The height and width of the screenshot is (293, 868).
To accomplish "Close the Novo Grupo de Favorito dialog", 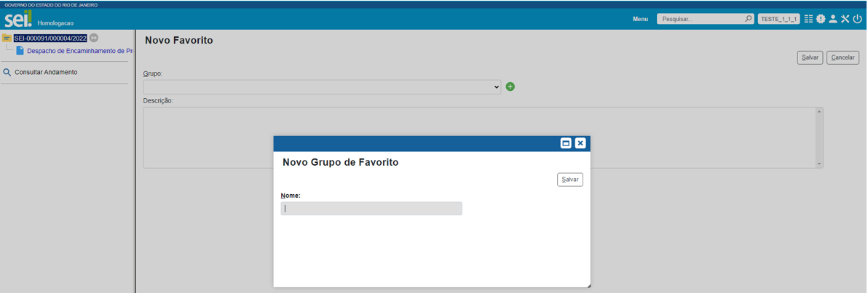I will 580,143.
